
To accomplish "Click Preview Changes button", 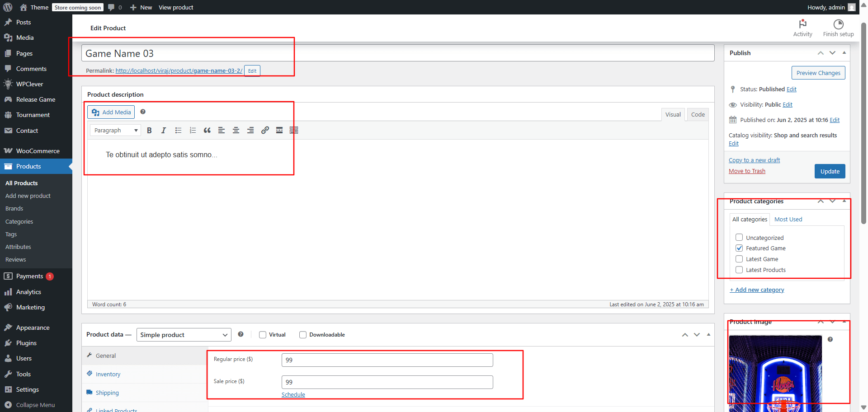I will 818,73.
